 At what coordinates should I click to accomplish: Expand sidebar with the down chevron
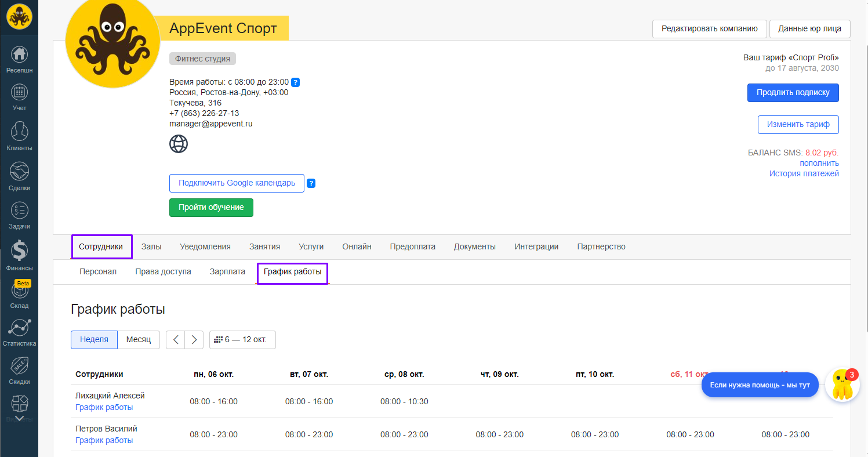(19, 418)
